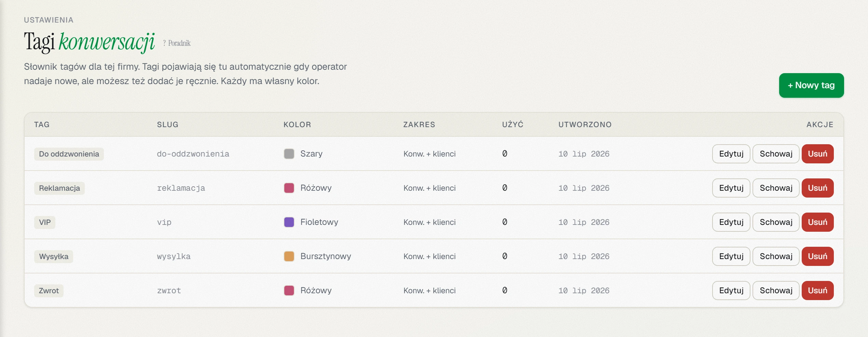This screenshot has width=868, height=337.
Task: Hide the Do oddzwonienia tag with Schowaj
Action: pyautogui.click(x=776, y=154)
